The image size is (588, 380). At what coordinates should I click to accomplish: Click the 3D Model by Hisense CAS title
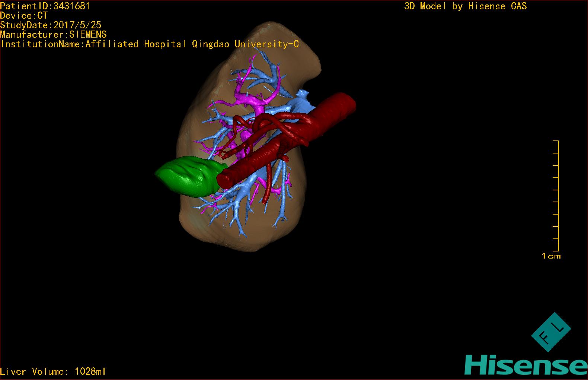click(466, 6)
